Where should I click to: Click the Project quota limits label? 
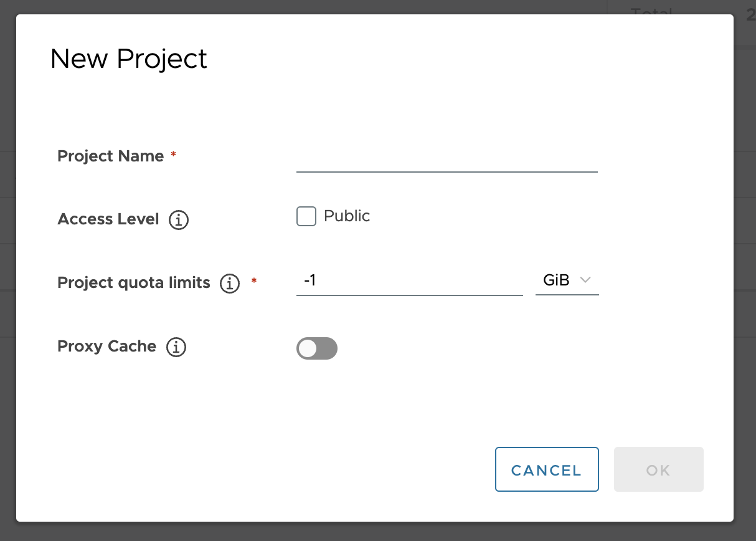[x=133, y=282]
